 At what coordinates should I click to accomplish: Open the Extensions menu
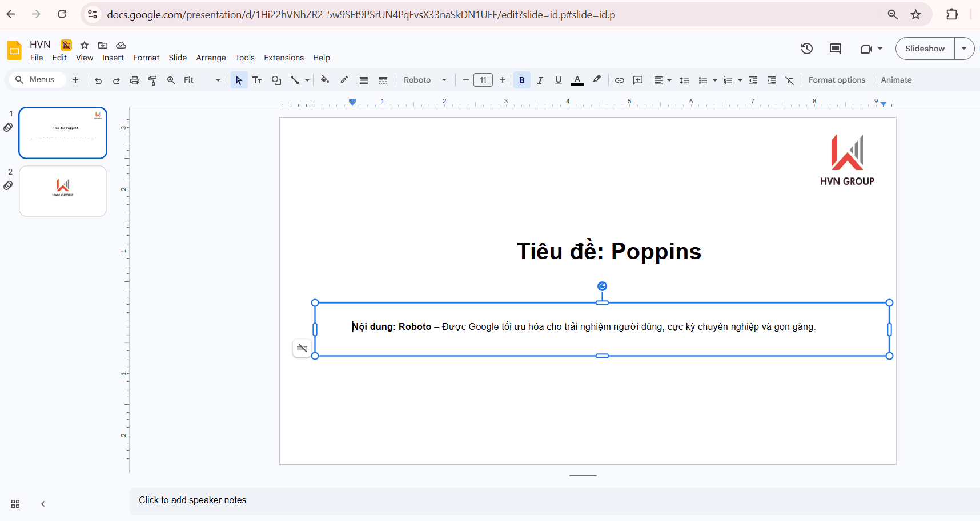(x=283, y=58)
